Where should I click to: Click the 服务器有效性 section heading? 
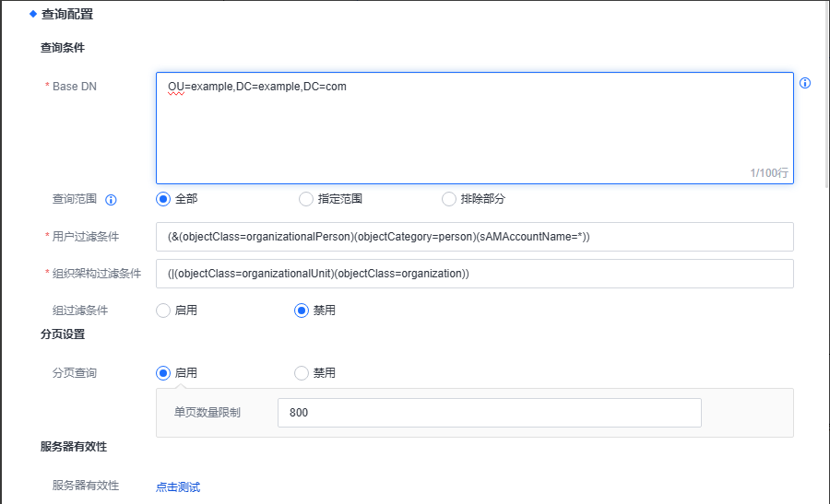point(74,447)
